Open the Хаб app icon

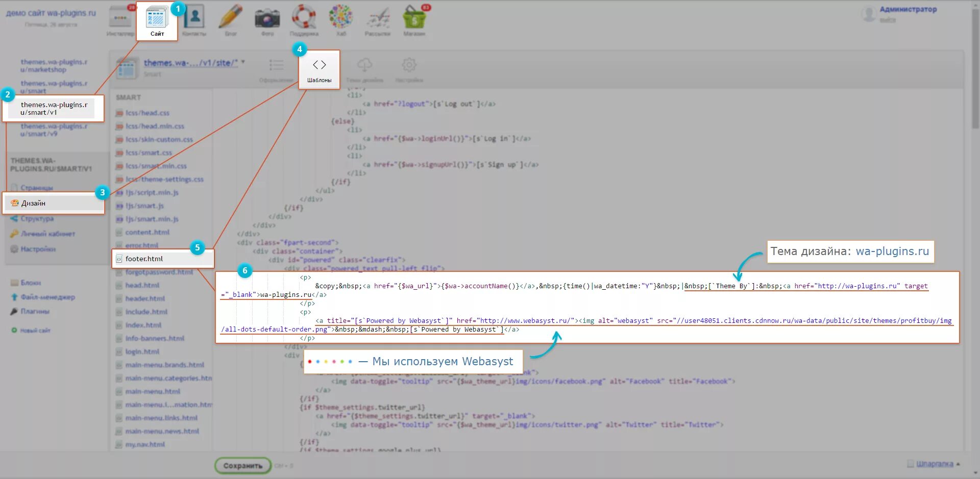341,18
